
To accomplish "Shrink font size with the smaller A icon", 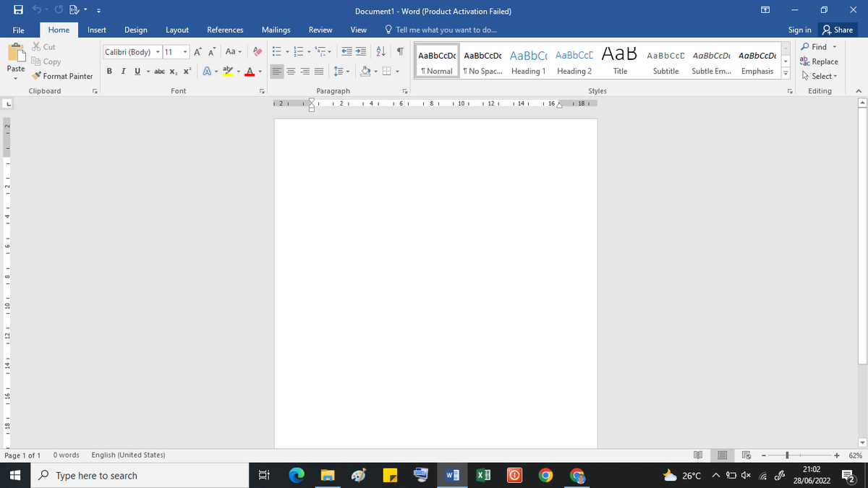I will pos(211,52).
